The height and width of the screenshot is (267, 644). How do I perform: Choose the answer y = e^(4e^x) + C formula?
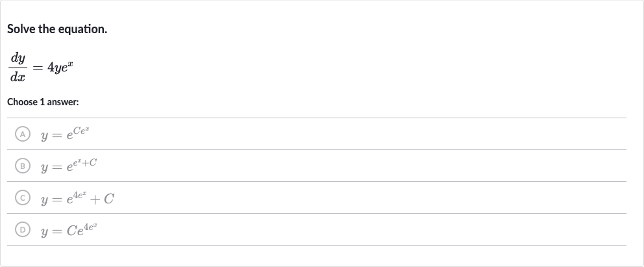(x=77, y=198)
